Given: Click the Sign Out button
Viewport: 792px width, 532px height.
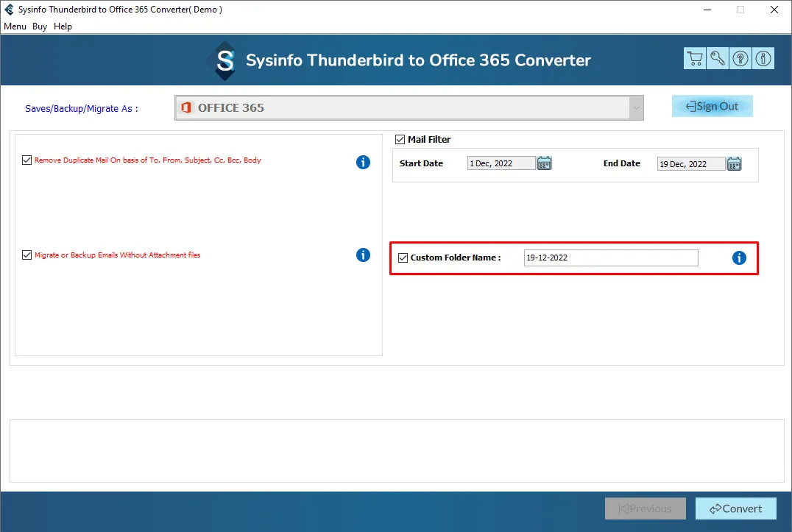Looking at the screenshot, I should 712,106.
